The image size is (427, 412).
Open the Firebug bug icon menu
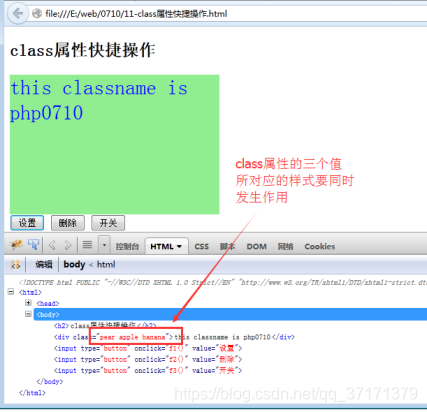point(16,245)
